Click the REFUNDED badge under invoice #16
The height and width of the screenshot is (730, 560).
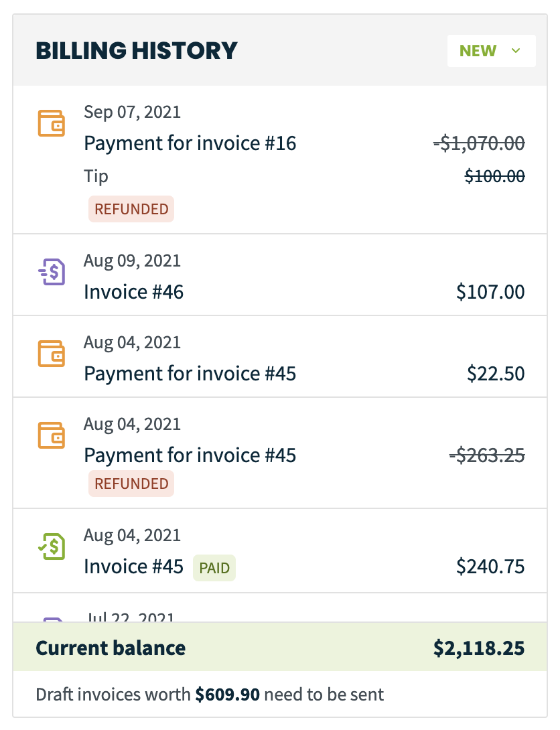click(x=131, y=209)
